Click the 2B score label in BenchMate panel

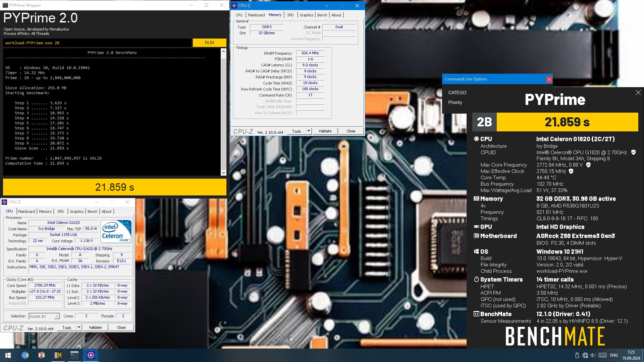(x=484, y=122)
